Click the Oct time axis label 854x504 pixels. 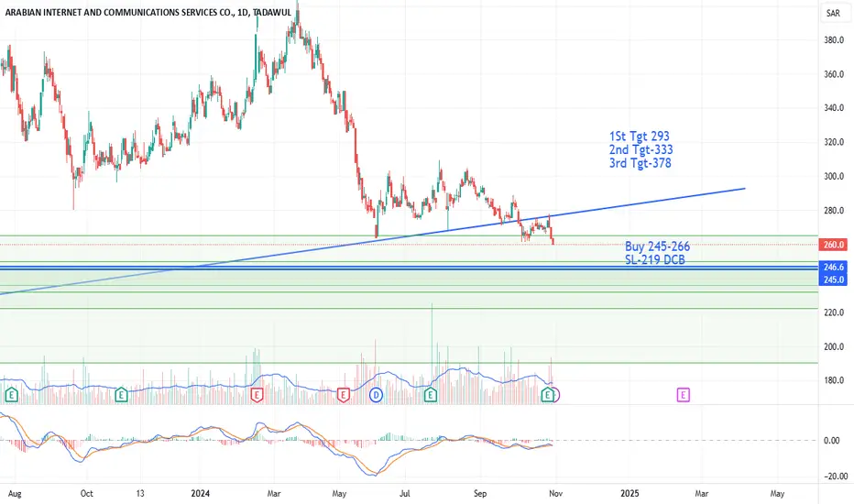[x=87, y=494]
